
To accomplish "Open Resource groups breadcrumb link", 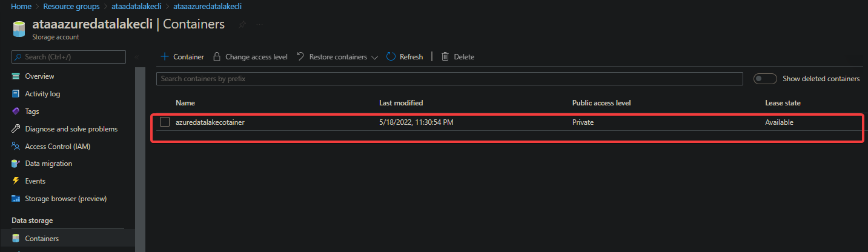I will [x=71, y=7].
